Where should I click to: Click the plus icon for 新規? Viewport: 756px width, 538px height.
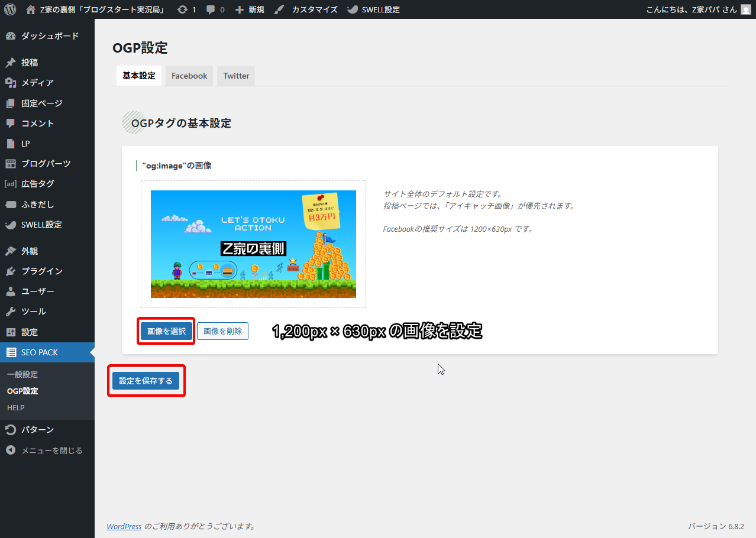tap(240, 9)
